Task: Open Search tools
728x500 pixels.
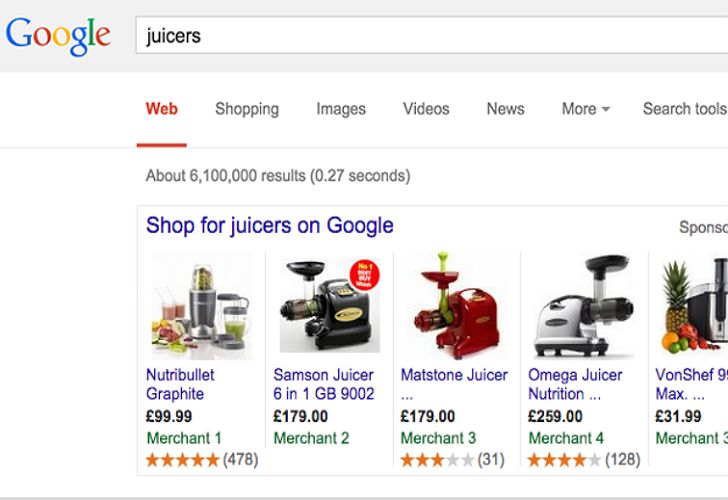Action: click(685, 109)
